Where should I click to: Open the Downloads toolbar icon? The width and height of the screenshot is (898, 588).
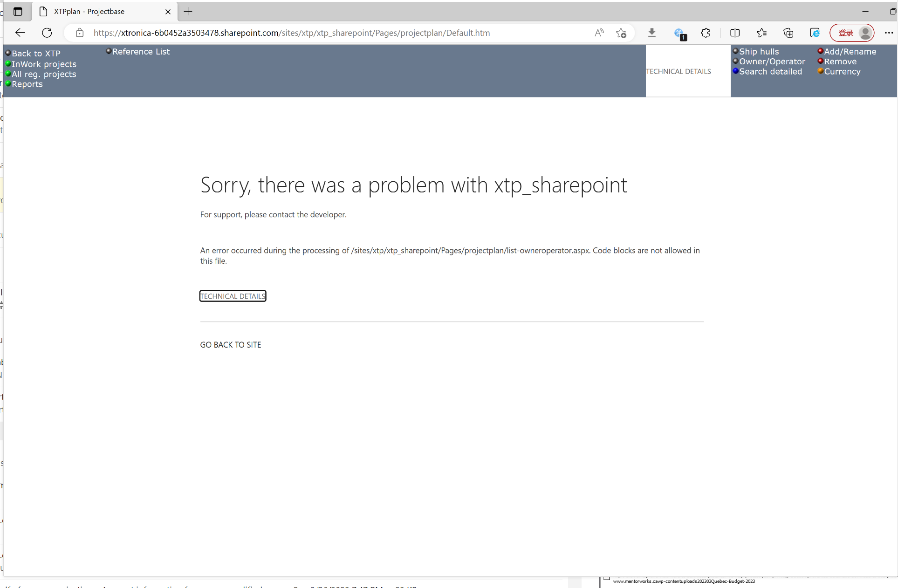(652, 33)
